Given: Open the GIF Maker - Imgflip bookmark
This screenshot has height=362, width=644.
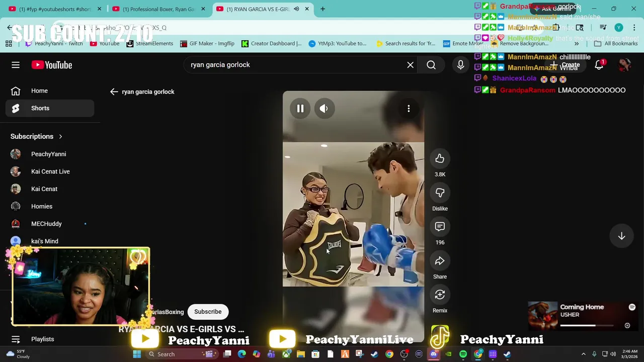Looking at the screenshot, I should tap(207, 44).
